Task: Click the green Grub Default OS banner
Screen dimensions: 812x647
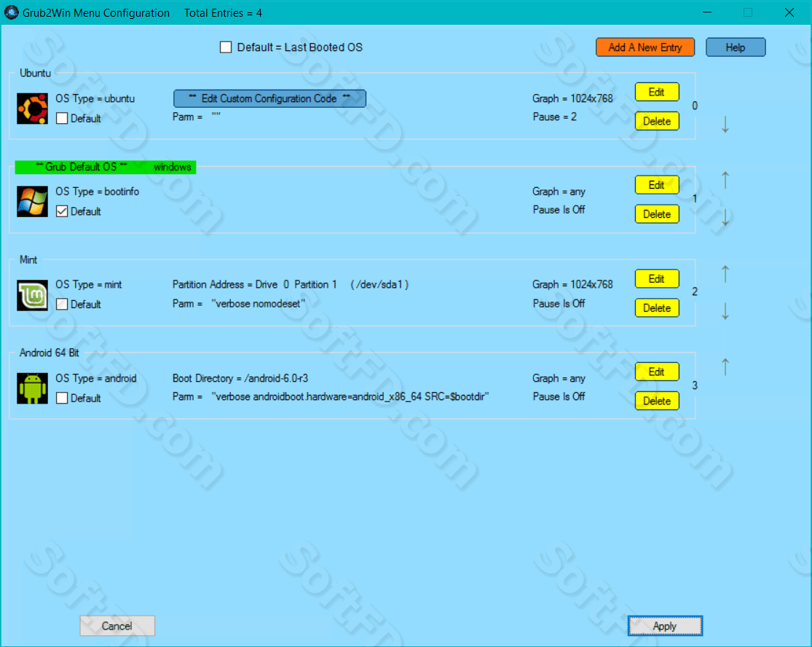Action: 106,167
